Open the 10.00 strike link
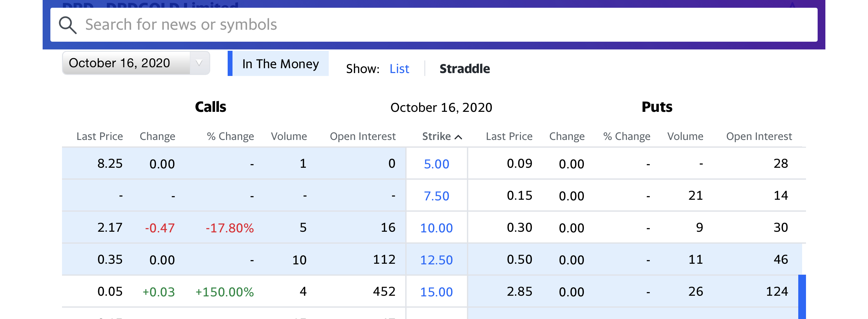The image size is (868, 319). pos(436,228)
